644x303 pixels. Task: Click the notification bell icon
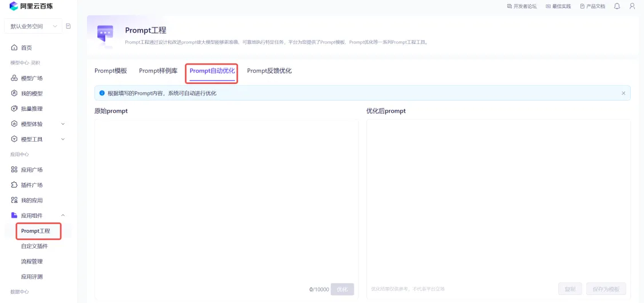tap(617, 6)
